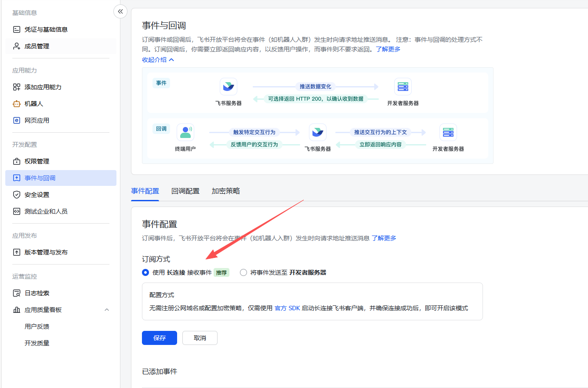Screen dimensions: 588x388
Task: Click the 已添加事件 heading
Action: (x=160, y=371)
